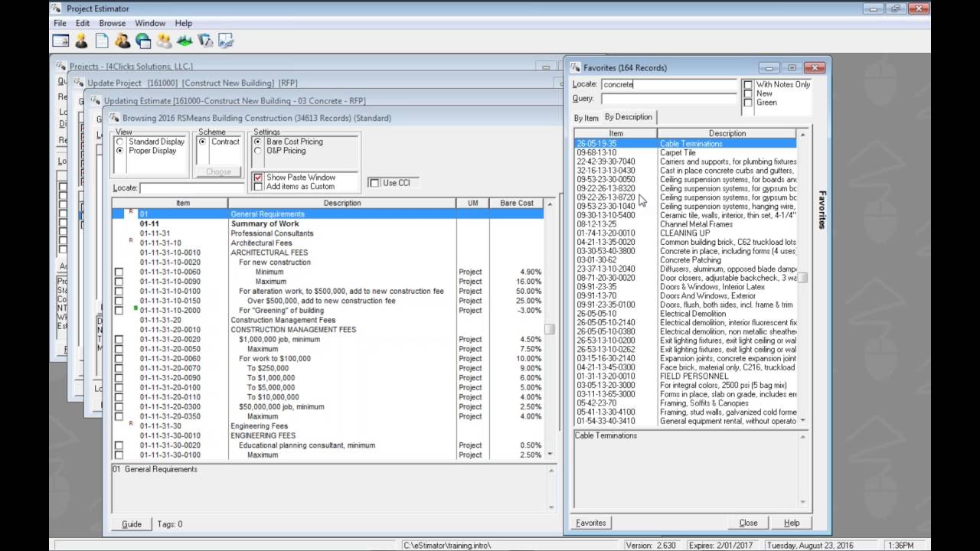Viewport: 980px width, 551px height.
Task: Enable Add items as Custom
Action: coord(258,187)
